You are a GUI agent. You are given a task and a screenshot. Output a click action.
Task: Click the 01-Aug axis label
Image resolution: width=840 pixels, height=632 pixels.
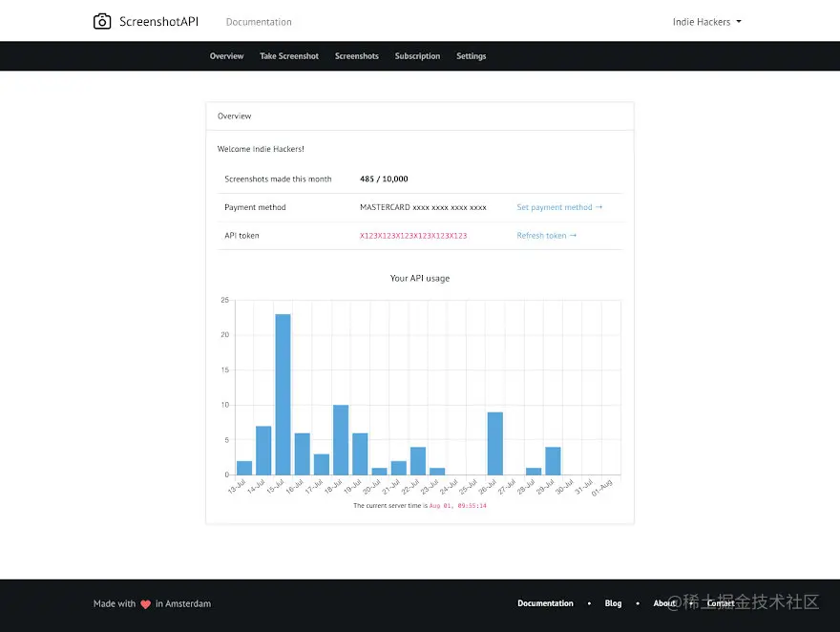(602, 488)
